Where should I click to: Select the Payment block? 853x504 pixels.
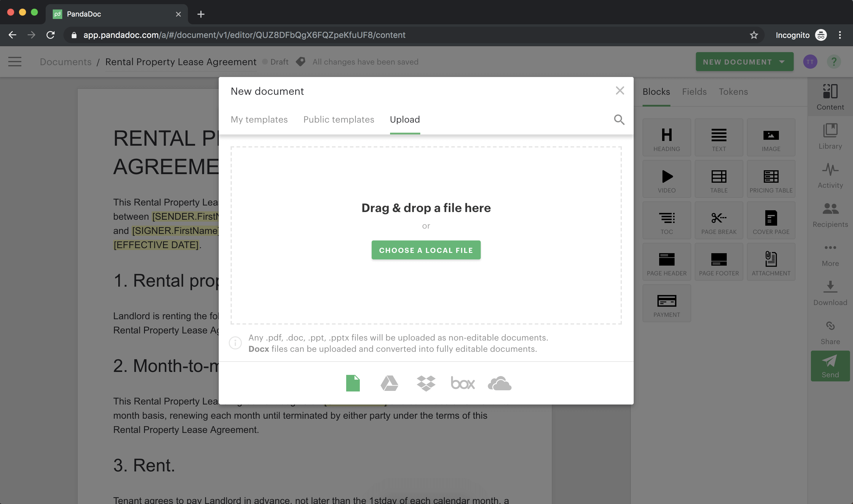667,303
